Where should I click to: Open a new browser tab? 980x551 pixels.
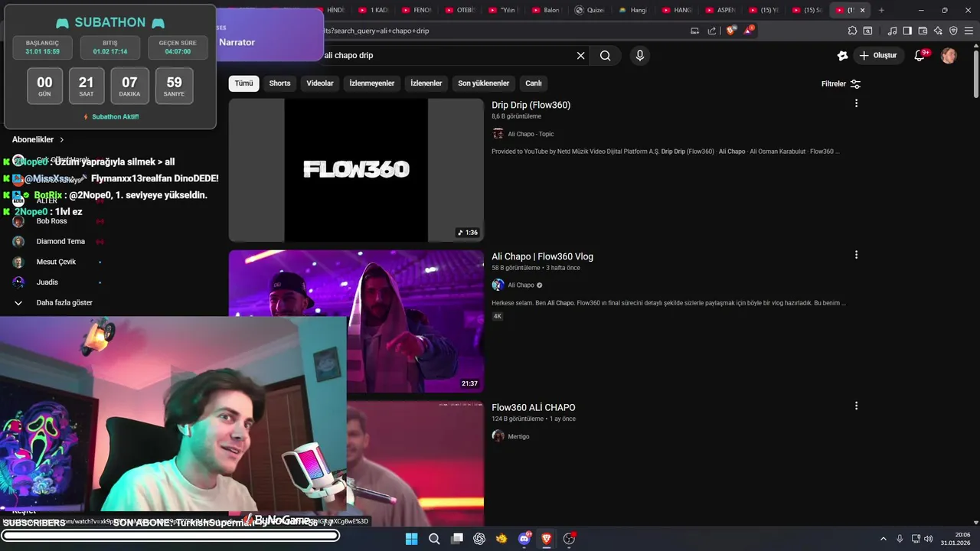tap(881, 10)
